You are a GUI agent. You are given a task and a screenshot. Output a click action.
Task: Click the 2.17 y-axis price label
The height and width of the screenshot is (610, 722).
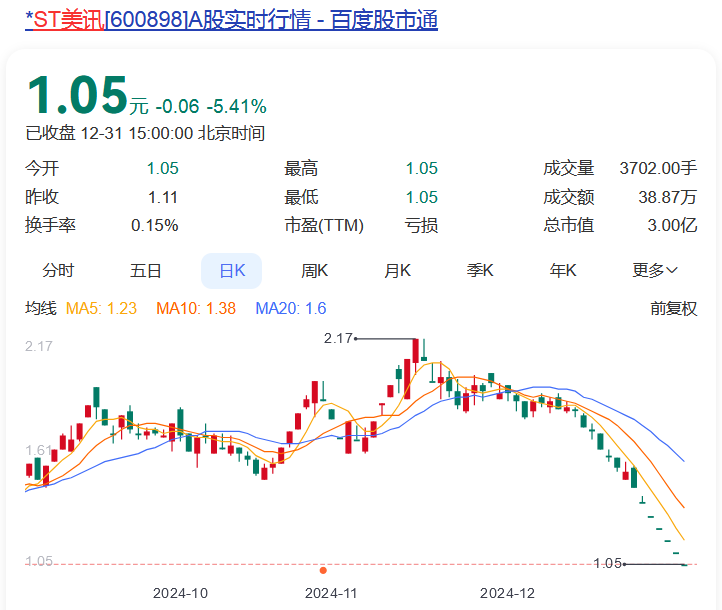(39, 346)
